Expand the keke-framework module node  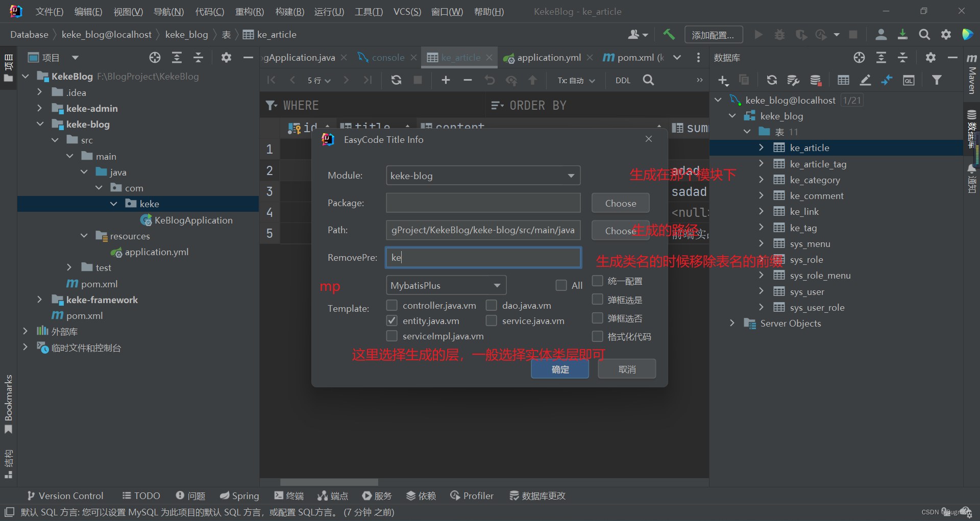pos(40,300)
